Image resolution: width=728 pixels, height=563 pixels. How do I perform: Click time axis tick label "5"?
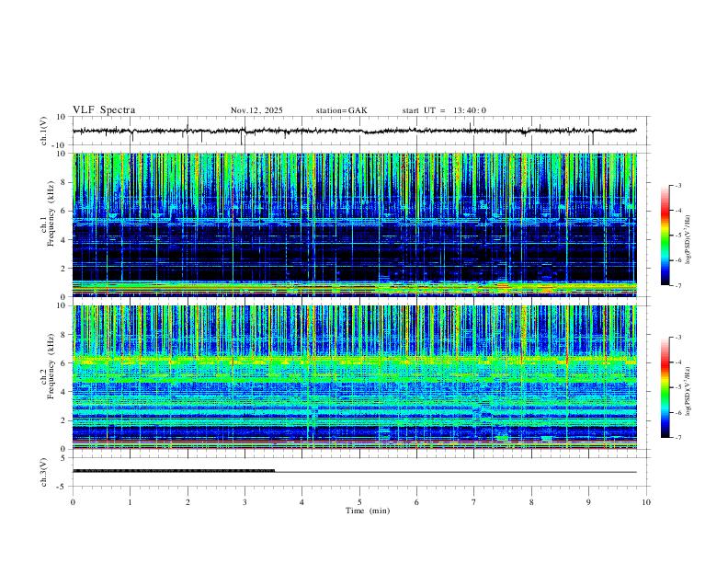click(359, 502)
